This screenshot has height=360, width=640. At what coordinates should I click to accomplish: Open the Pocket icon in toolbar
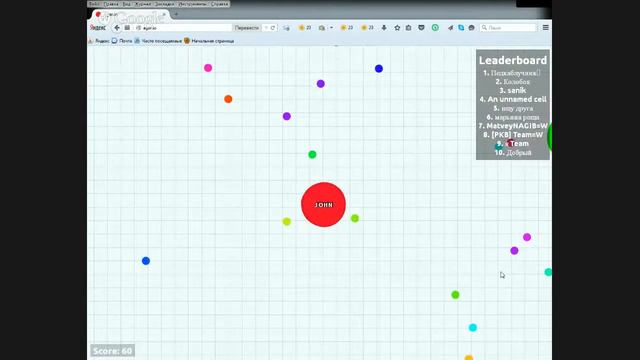(x=421, y=28)
